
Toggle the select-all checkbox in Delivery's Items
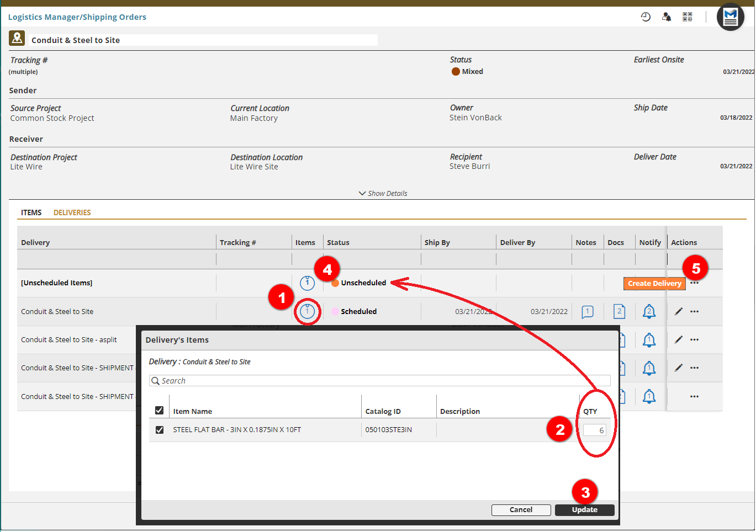pyautogui.click(x=159, y=411)
